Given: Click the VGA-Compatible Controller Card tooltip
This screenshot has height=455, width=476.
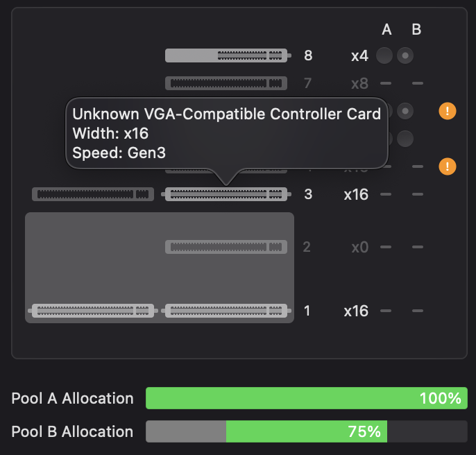Looking at the screenshot, I should (x=226, y=133).
